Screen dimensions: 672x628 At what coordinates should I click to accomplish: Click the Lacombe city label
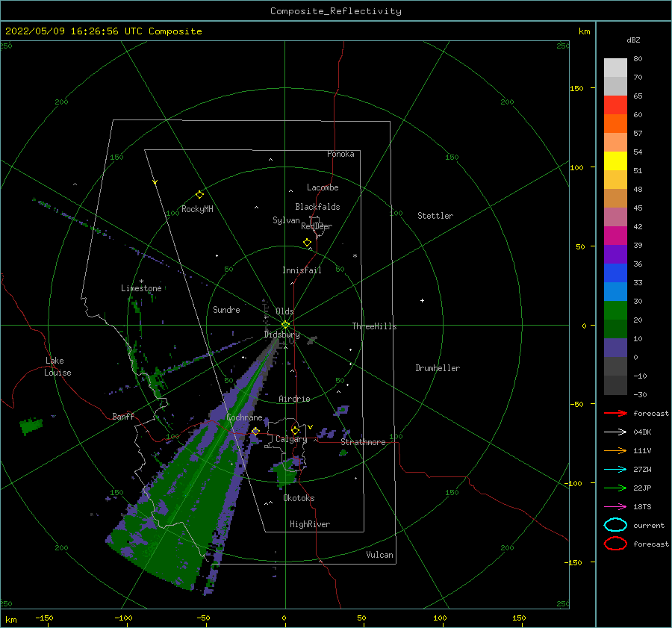(x=323, y=187)
